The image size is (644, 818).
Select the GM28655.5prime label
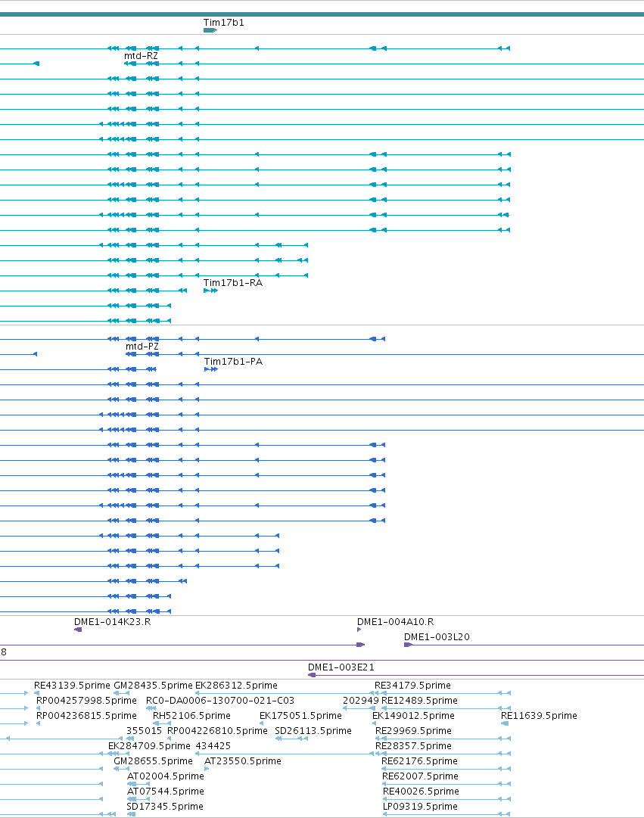tap(153, 761)
